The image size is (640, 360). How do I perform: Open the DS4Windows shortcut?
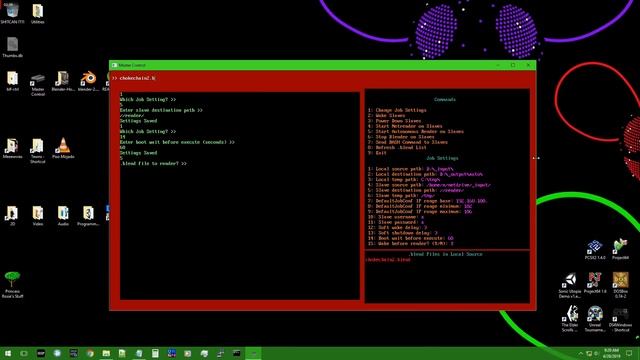click(x=620, y=319)
